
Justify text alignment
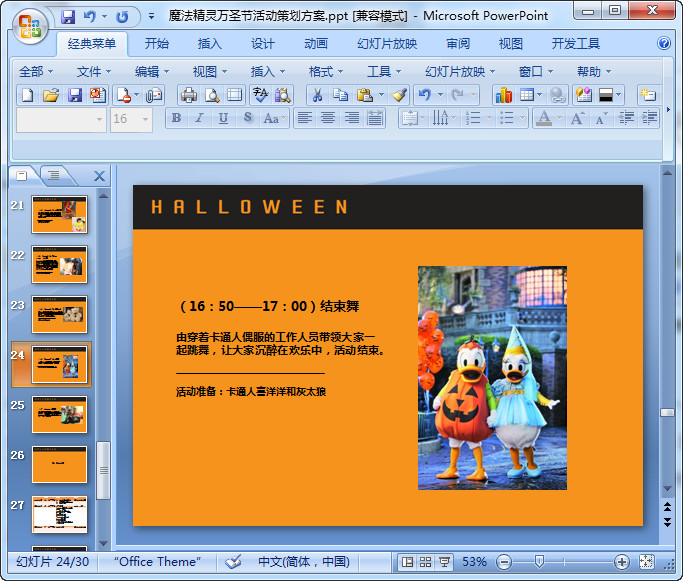375,118
